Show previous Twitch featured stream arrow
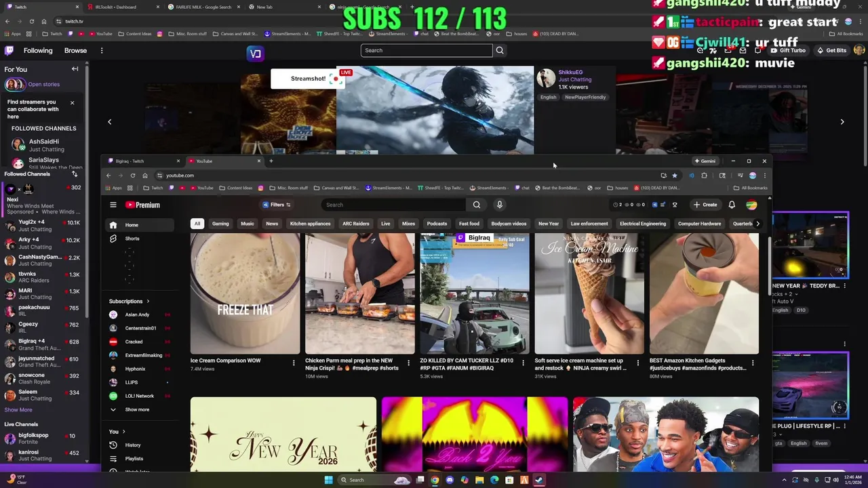This screenshot has height=488, width=868. click(x=110, y=122)
